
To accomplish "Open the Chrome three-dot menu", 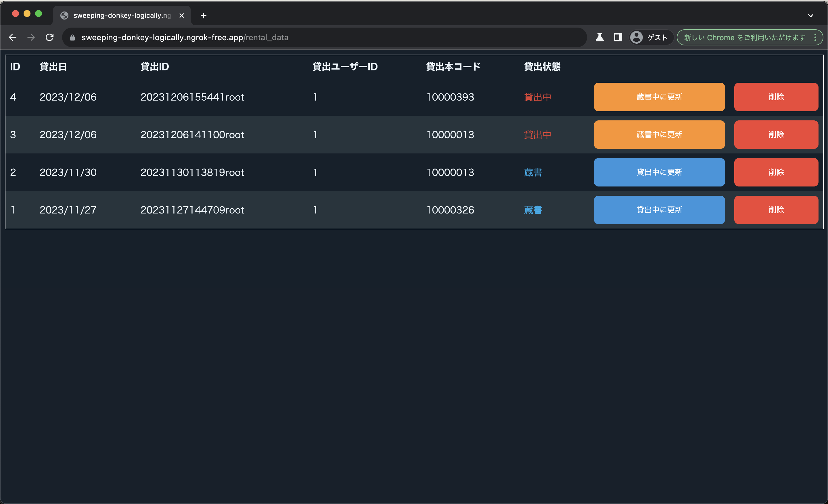I will coord(815,37).
